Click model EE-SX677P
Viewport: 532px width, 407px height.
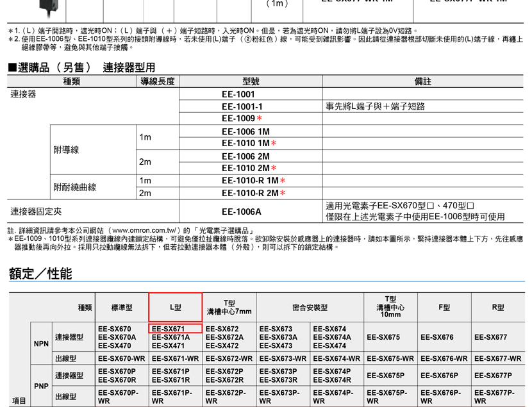[x=494, y=376]
